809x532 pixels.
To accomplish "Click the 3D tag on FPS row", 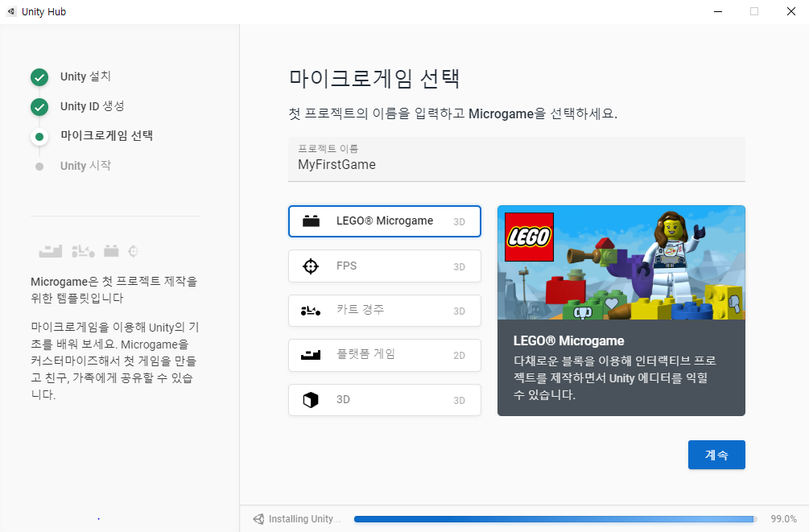I will click(x=459, y=266).
